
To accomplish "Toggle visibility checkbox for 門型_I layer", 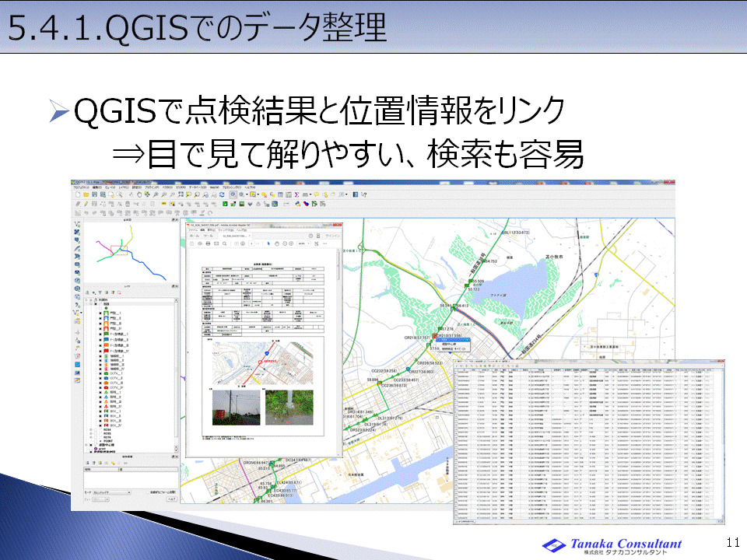I will [100, 311].
